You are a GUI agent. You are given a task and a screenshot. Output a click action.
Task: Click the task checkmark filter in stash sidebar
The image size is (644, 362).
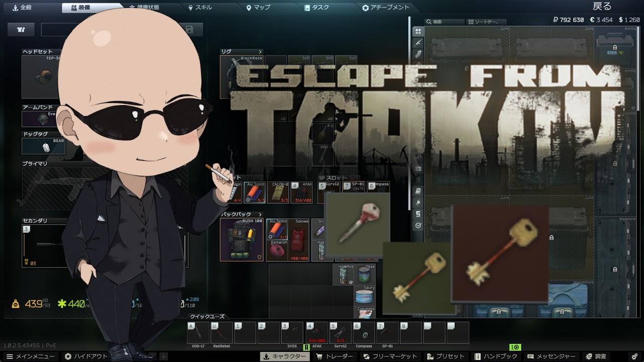tap(418, 226)
